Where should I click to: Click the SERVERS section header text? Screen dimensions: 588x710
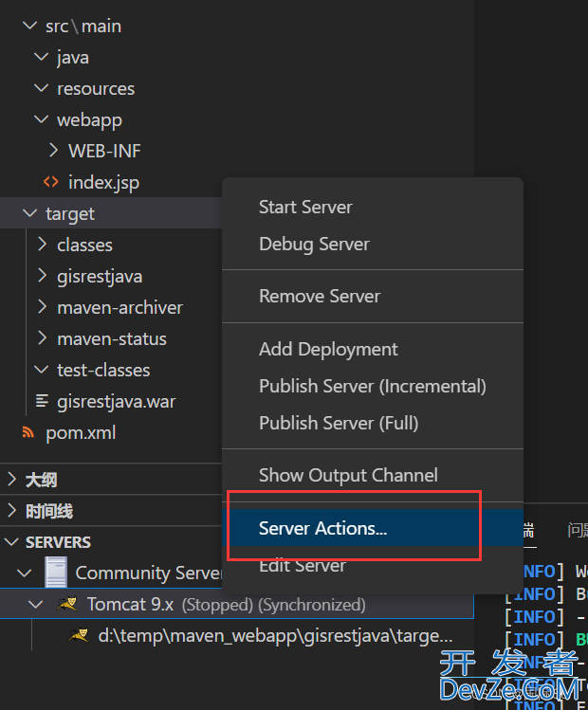58,542
